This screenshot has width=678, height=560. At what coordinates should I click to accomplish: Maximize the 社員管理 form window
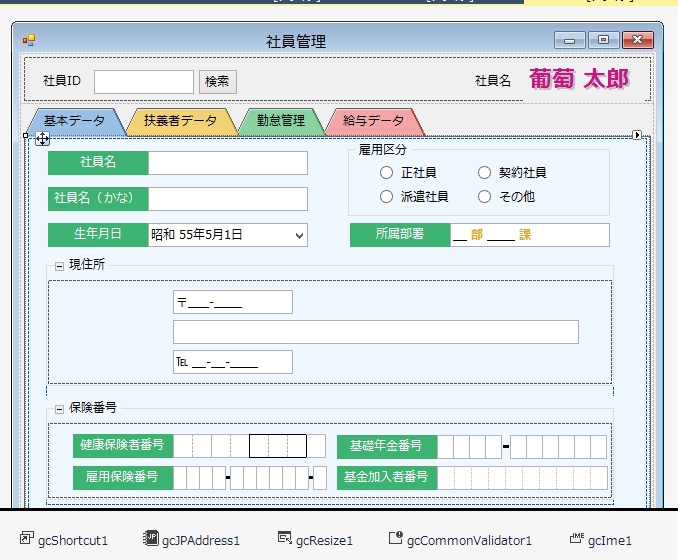point(604,40)
